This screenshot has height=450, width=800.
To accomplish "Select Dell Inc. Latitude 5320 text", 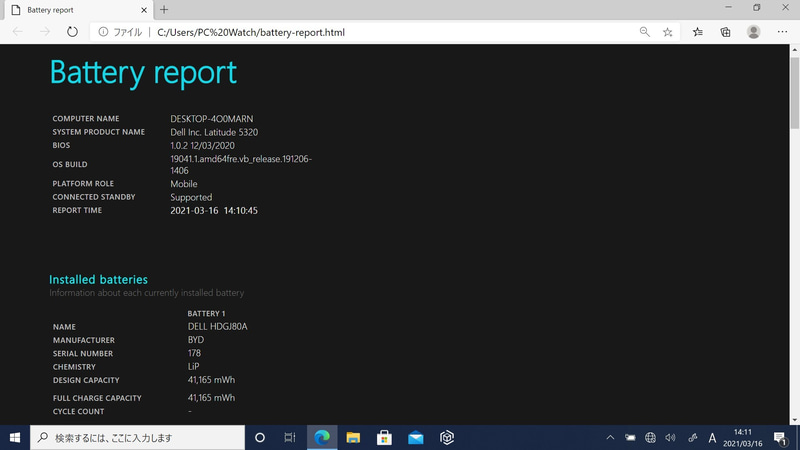I will point(214,132).
